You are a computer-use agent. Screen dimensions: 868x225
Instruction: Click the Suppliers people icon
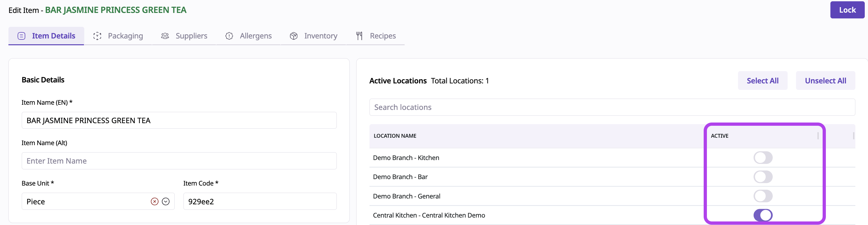(165, 36)
